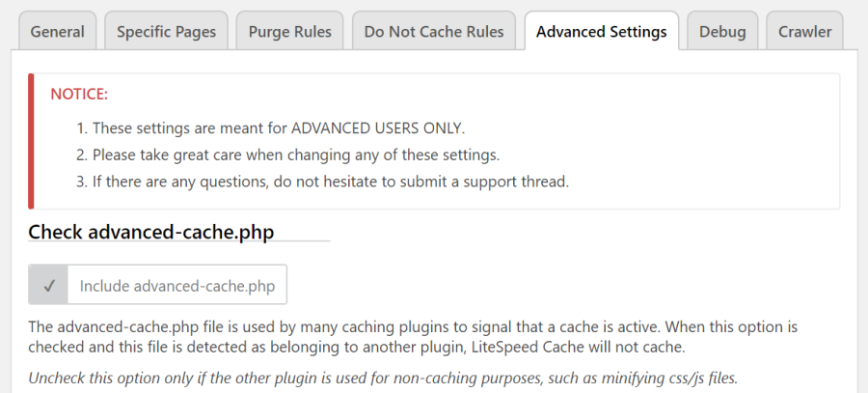This screenshot has height=393, width=868.
Task: Click the list number 3 in the notice
Action: coord(82,182)
